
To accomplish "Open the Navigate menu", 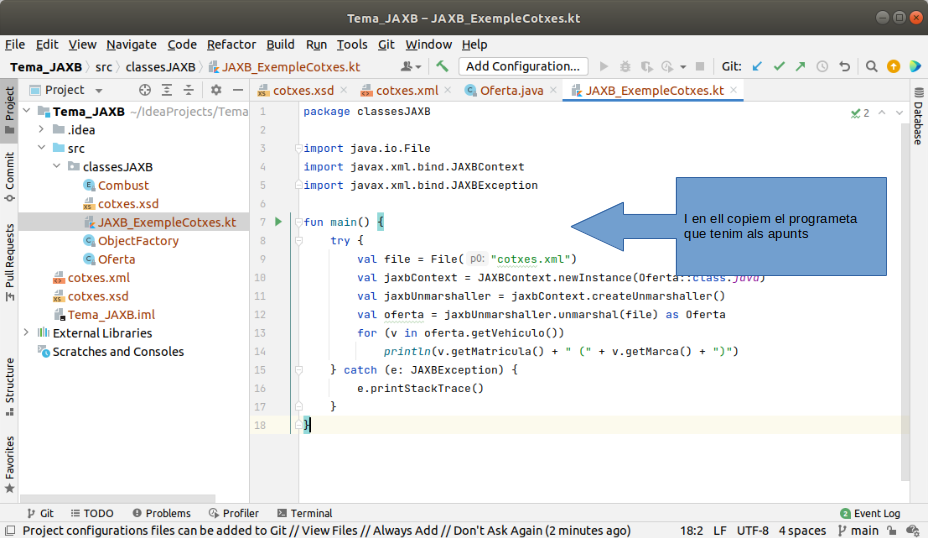I will 131,44.
